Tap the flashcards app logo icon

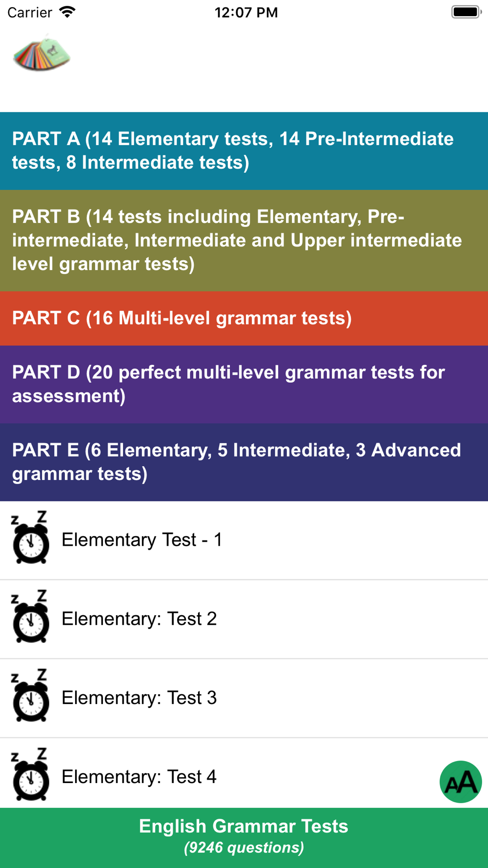[41, 53]
